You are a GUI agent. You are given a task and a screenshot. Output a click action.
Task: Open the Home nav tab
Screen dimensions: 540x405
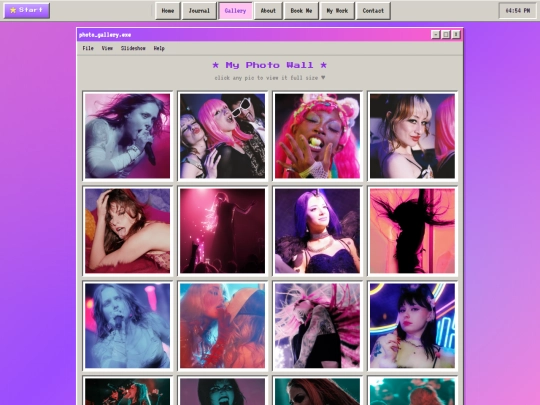[168, 11]
